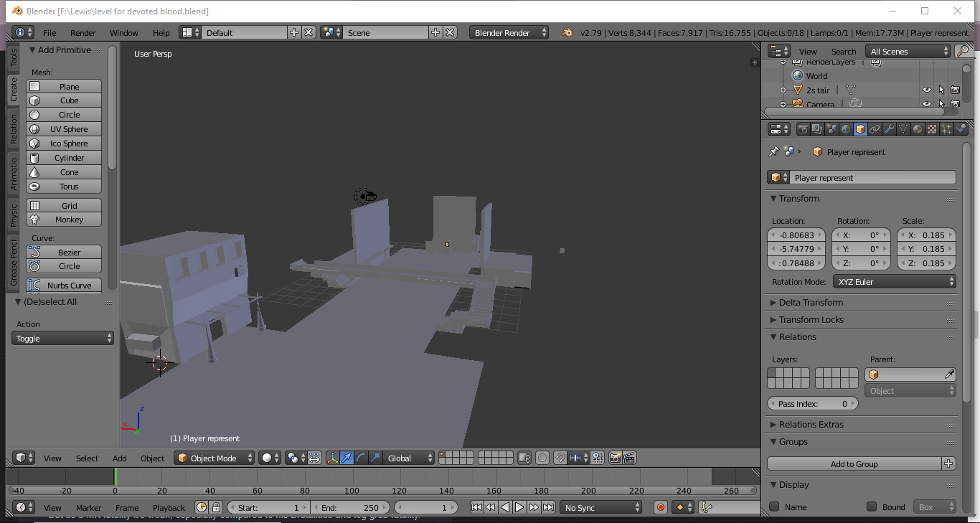Open the Material properties tab
This screenshot has height=523, width=980.
[918, 129]
